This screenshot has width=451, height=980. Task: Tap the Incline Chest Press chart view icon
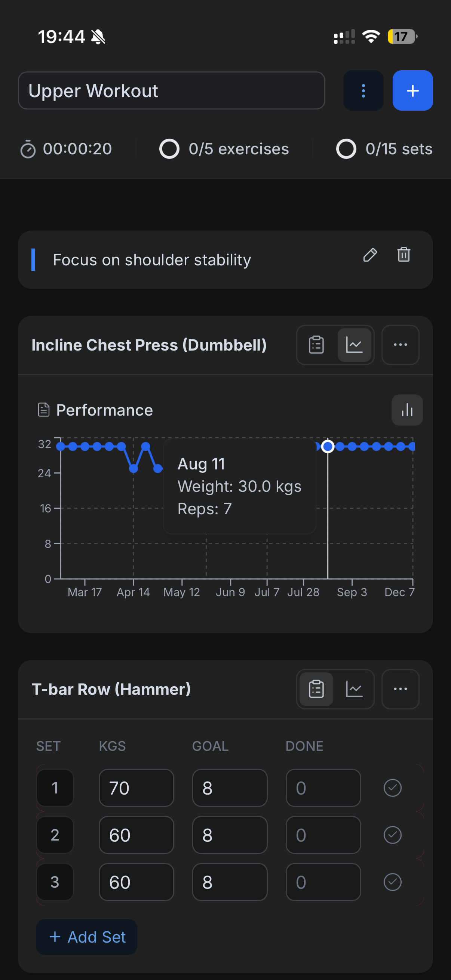[x=354, y=345]
